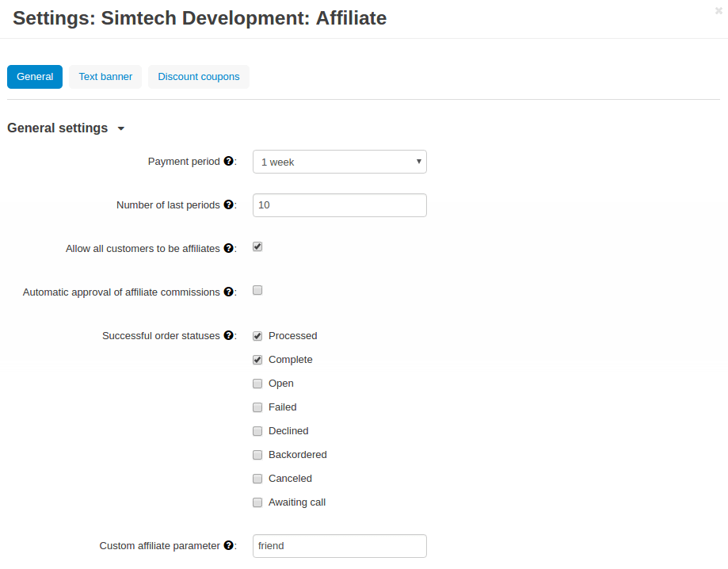Close the Affiliate settings dialog
The image size is (728, 569).
[718, 11]
